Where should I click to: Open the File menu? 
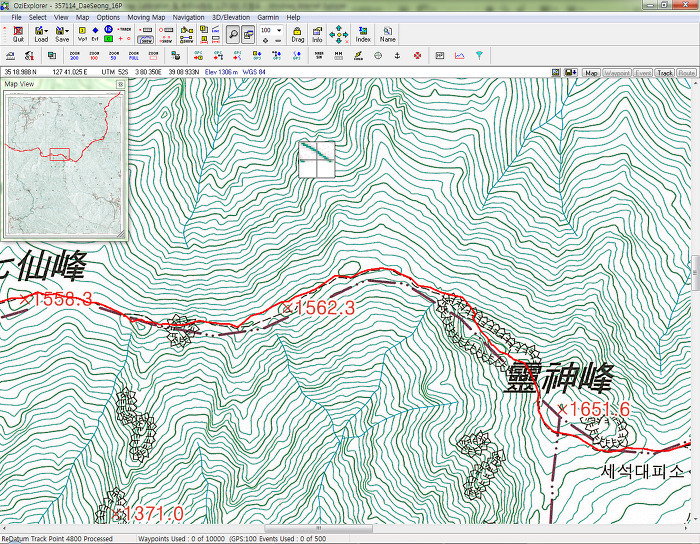(x=17, y=17)
